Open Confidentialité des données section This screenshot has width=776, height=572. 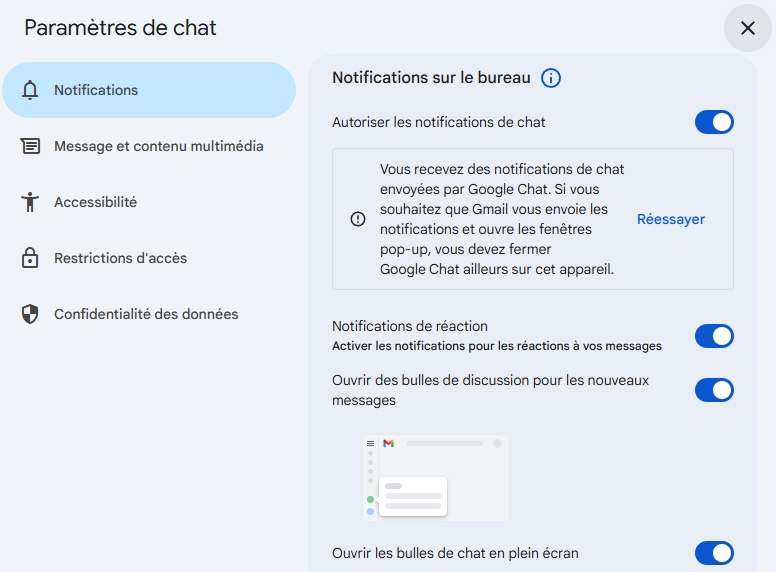click(x=146, y=314)
